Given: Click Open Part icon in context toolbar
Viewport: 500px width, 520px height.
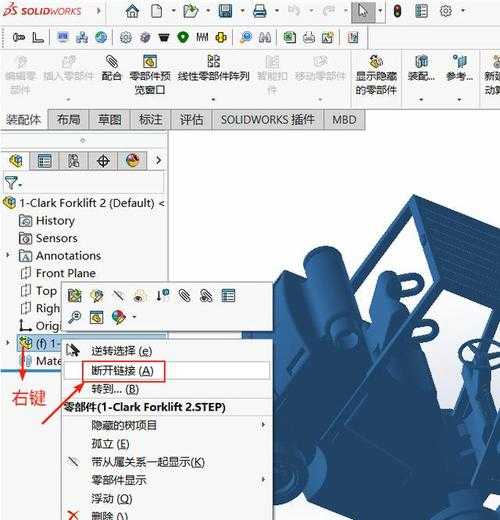Looking at the screenshot, I should [x=74, y=296].
